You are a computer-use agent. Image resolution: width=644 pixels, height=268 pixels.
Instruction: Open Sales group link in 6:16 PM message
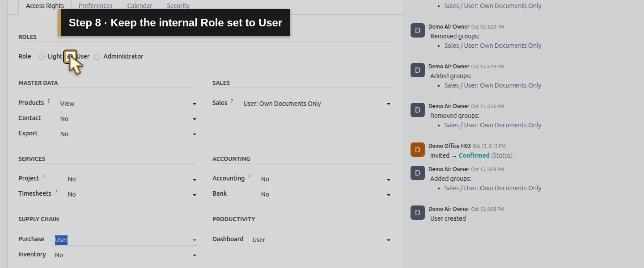[x=493, y=125]
